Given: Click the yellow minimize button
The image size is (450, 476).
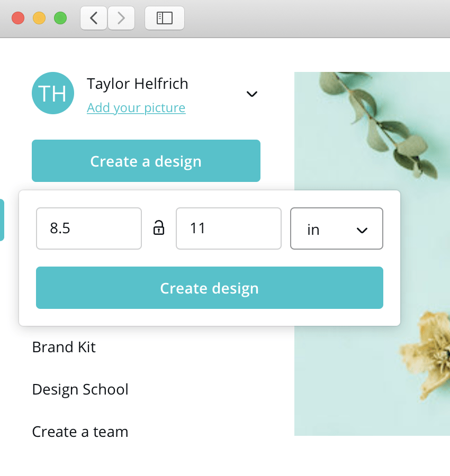Looking at the screenshot, I should 39,17.
